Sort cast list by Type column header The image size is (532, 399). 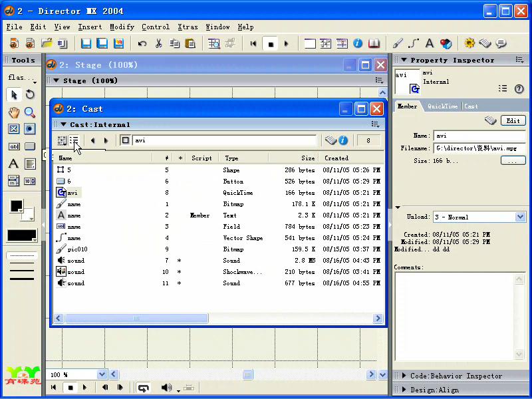tap(244, 158)
